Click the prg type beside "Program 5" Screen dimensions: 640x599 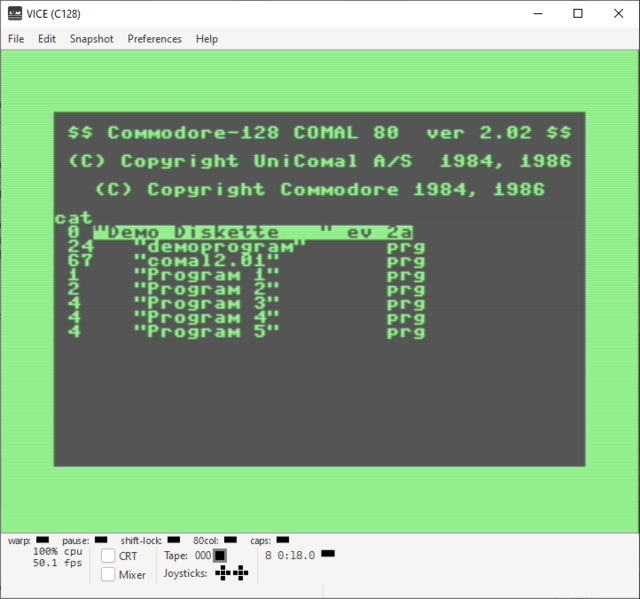click(406, 333)
